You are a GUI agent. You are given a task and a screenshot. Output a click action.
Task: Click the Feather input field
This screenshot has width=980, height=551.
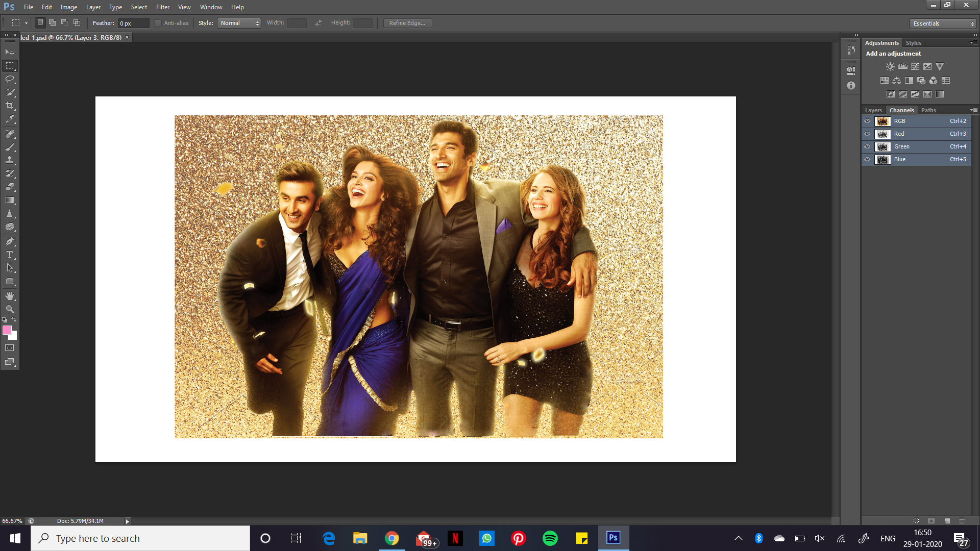click(x=133, y=23)
